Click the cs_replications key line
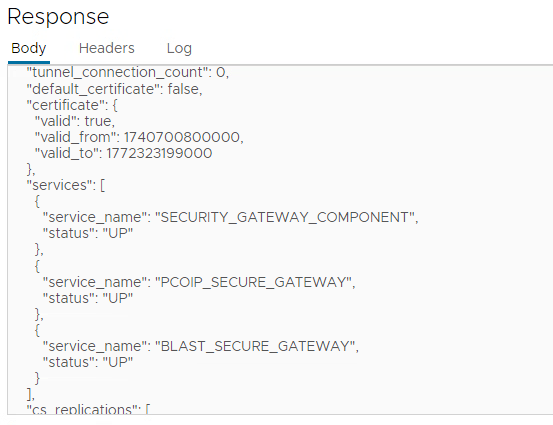This screenshot has width=553, height=425. [88, 409]
